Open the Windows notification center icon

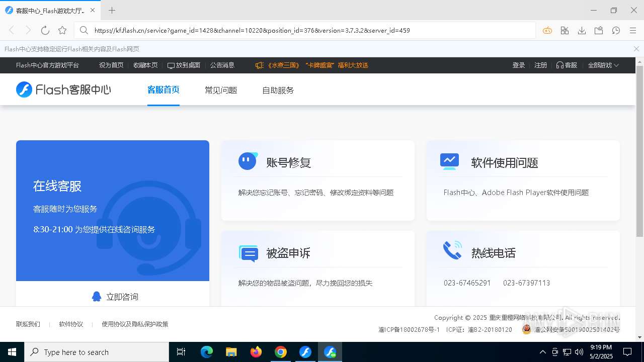point(627,352)
